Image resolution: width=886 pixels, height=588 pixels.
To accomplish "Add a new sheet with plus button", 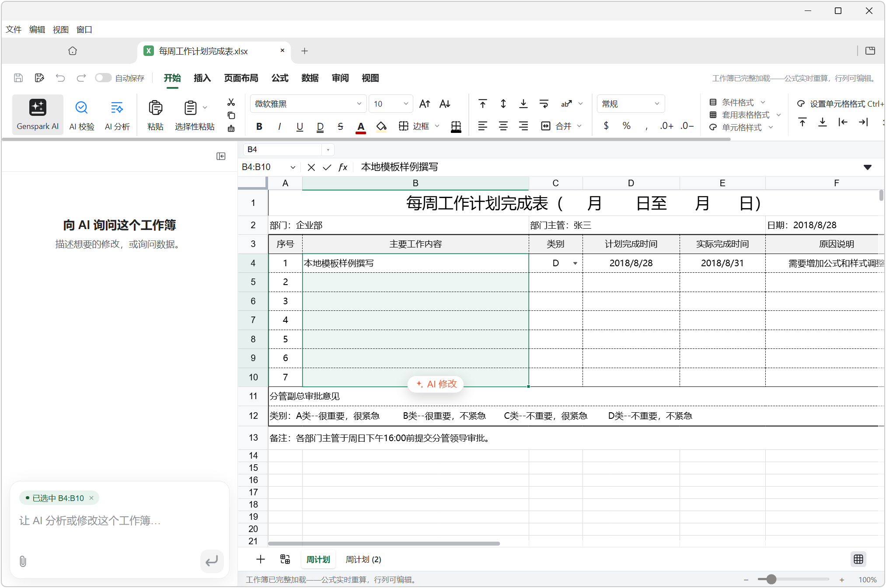I will point(261,559).
